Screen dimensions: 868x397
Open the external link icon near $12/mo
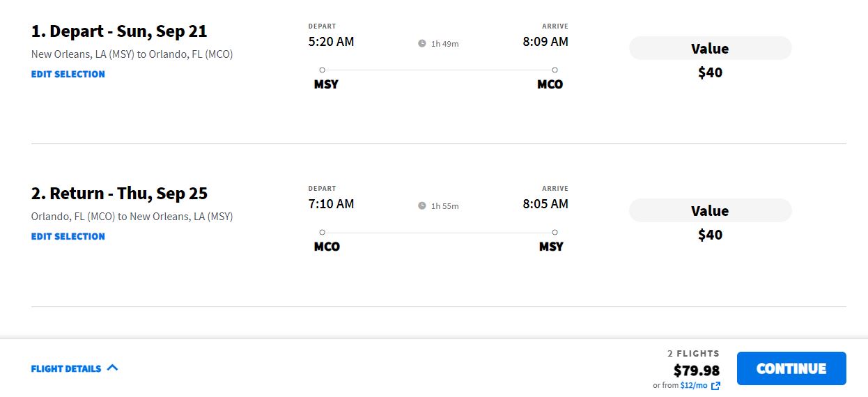(715, 386)
